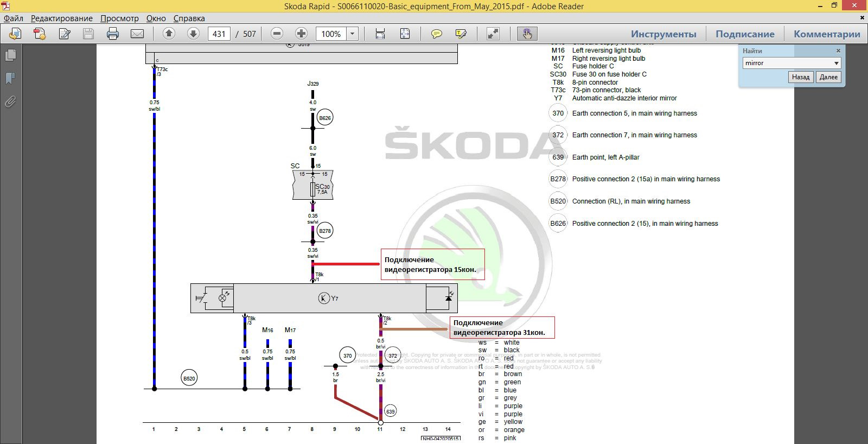Go to next page down arrow
Screen dimensions: 868x444
point(193,34)
